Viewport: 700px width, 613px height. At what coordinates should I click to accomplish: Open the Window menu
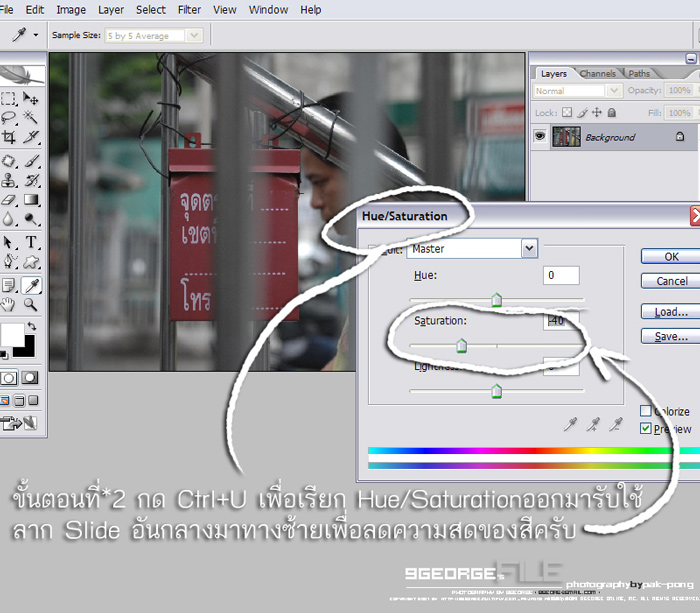[x=268, y=9]
